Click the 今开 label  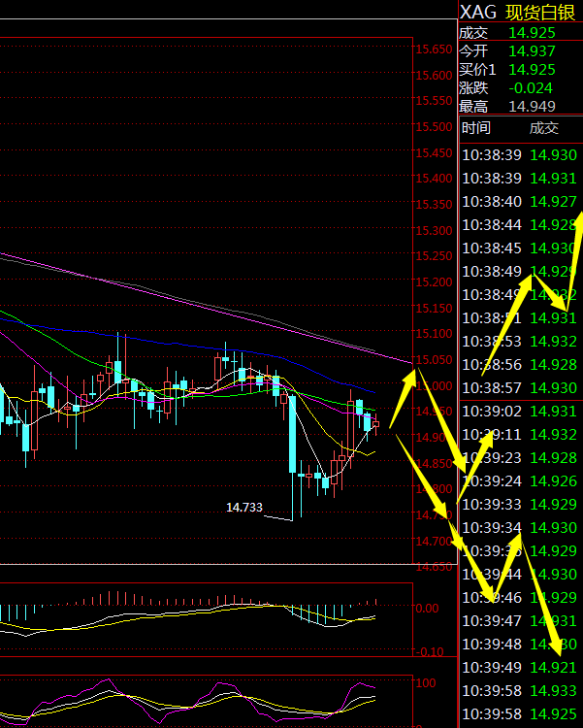(473, 51)
